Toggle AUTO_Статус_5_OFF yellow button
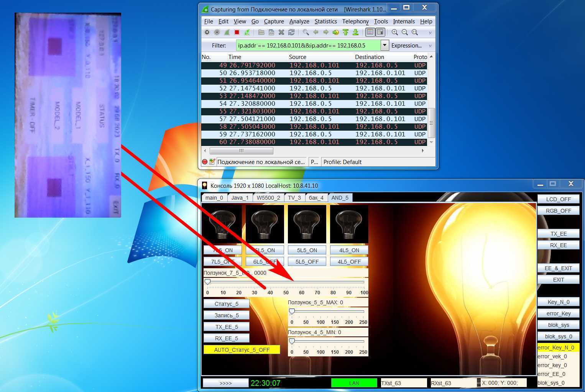Screen dimensions: 585x392 [242, 350]
